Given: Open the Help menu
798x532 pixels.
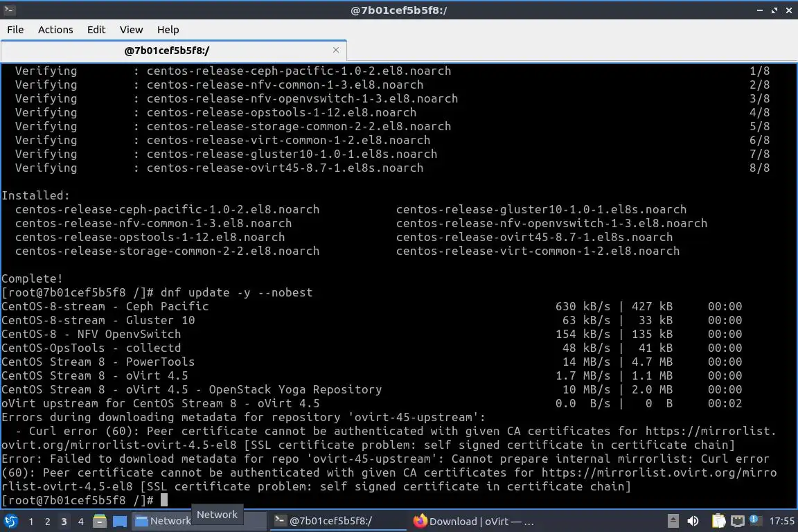Looking at the screenshot, I should pos(168,30).
